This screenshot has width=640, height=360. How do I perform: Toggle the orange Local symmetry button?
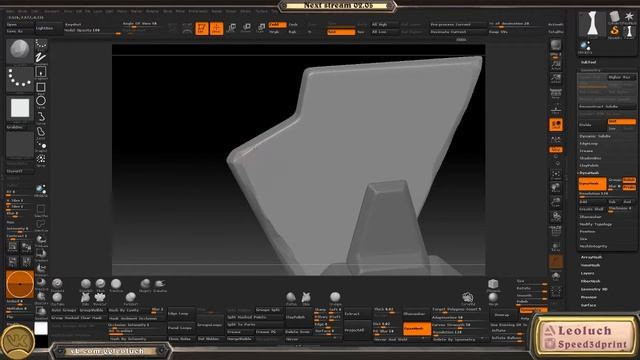point(556,125)
